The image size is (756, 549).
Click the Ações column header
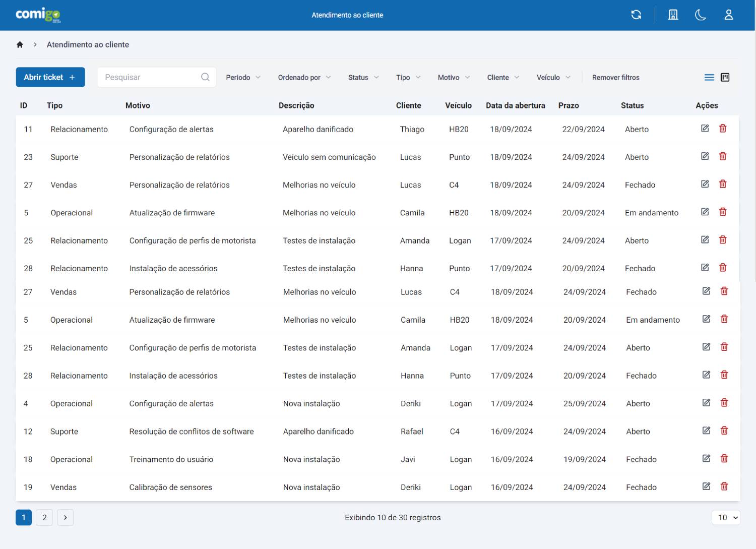pyautogui.click(x=707, y=105)
